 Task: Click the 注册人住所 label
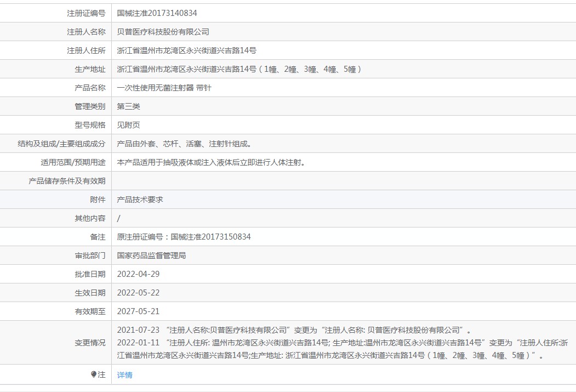tap(86, 50)
